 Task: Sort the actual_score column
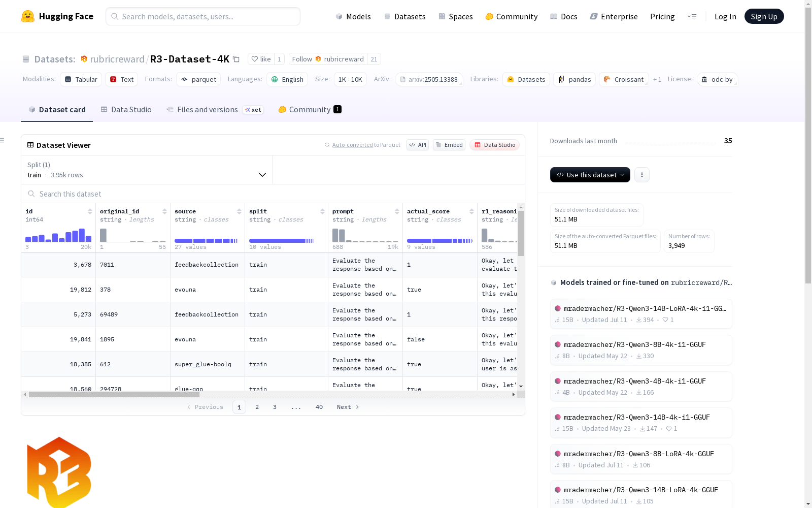tap(471, 211)
